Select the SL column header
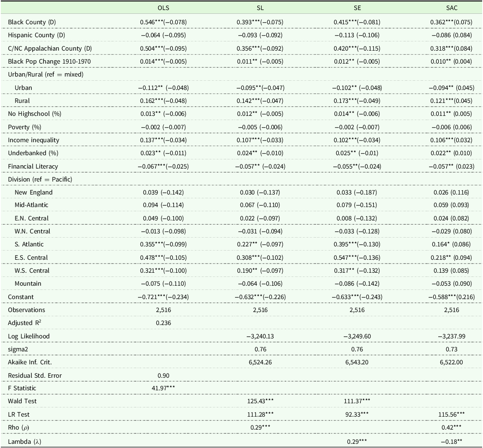This screenshot has height=448, width=483. [x=260, y=8]
